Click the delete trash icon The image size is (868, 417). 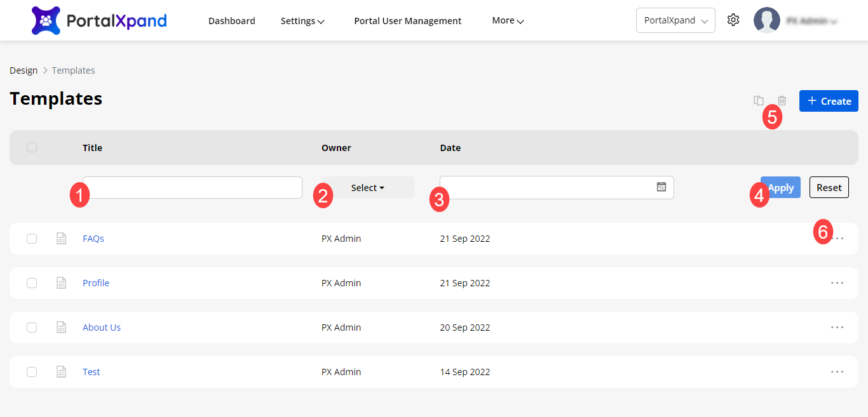point(782,100)
